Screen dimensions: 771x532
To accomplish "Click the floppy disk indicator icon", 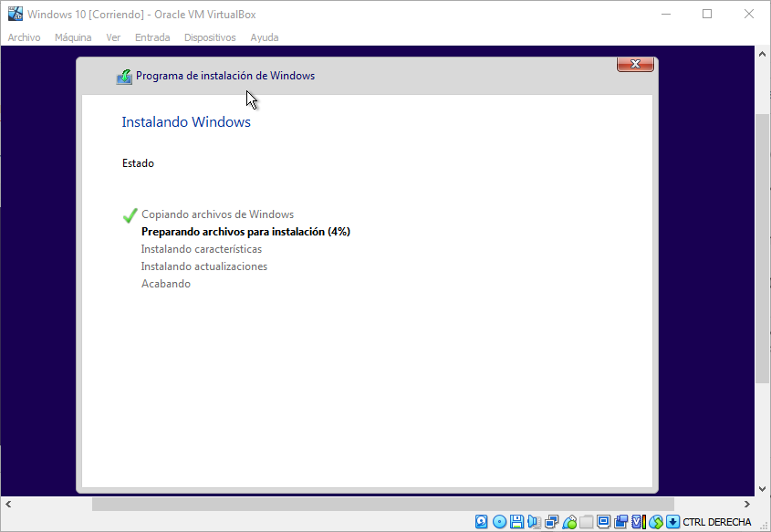I will click(x=516, y=522).
